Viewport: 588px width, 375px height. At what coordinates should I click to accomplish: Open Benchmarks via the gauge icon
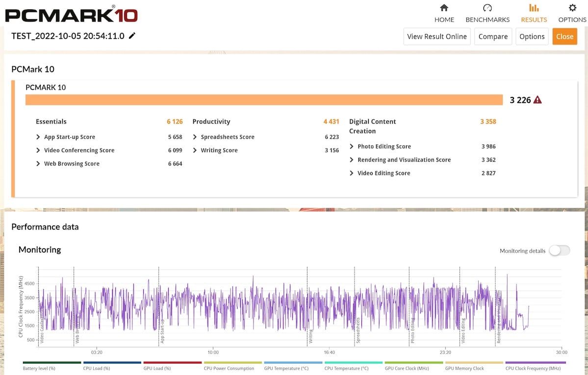[487, 8]
